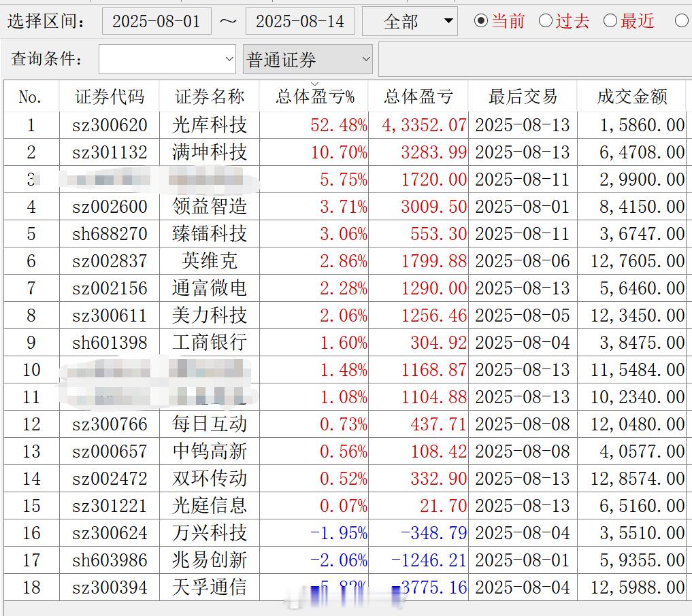Click the sz301221 code cell

coord(110,506)
